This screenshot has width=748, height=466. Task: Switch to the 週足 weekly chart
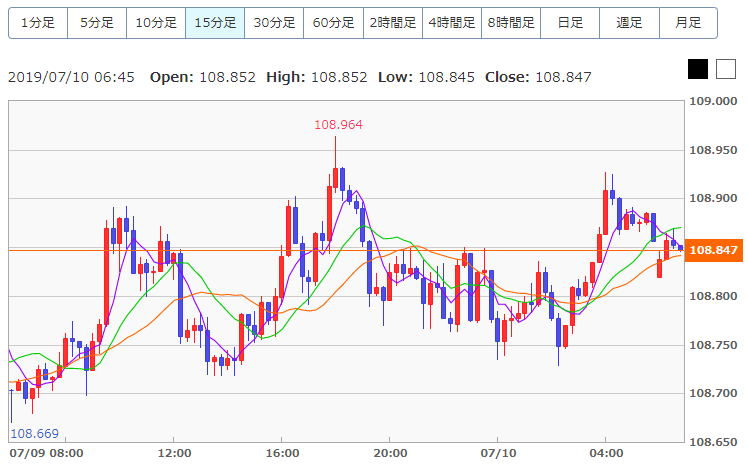coord(629,23)
